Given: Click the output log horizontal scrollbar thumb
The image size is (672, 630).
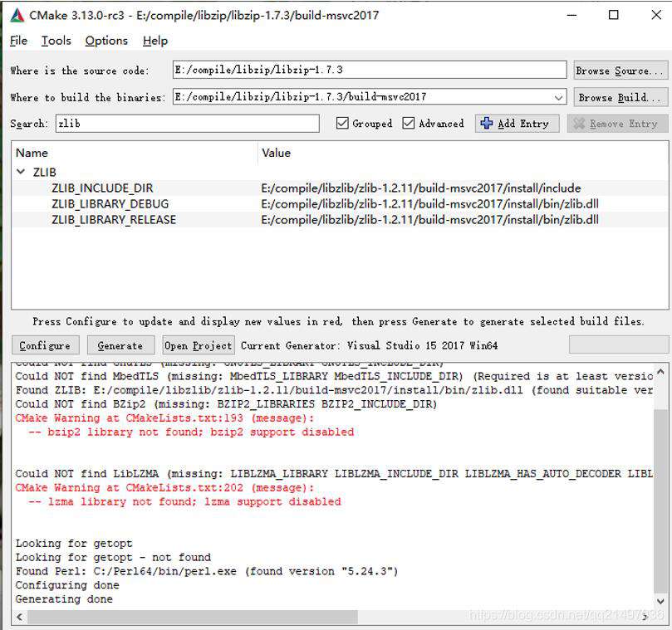Looking at the screenshot, I should coord(193,617).
